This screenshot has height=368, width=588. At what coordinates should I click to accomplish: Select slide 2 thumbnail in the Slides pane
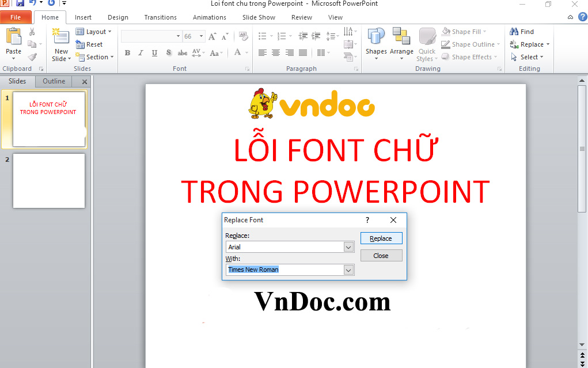pyautogui.click(x=48, y=180)
